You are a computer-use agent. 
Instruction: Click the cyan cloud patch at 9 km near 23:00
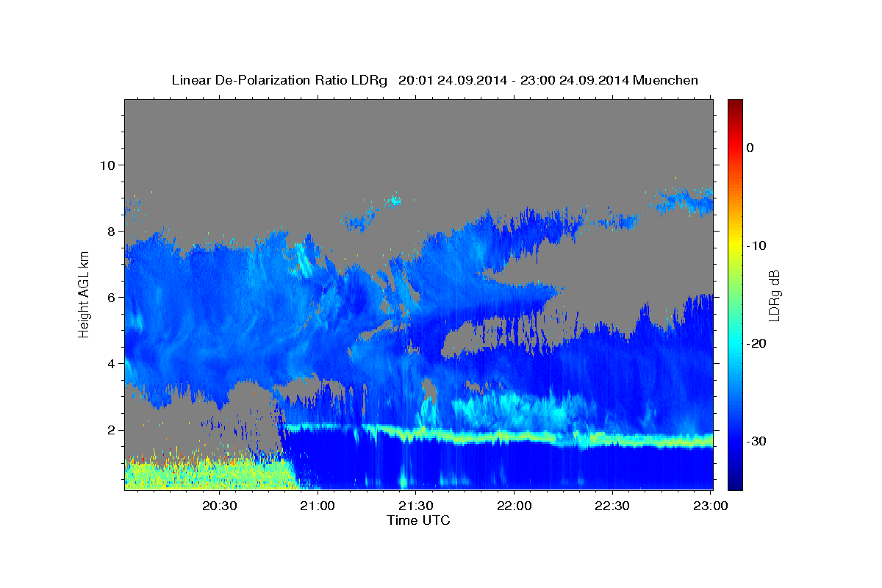(684, 201)
